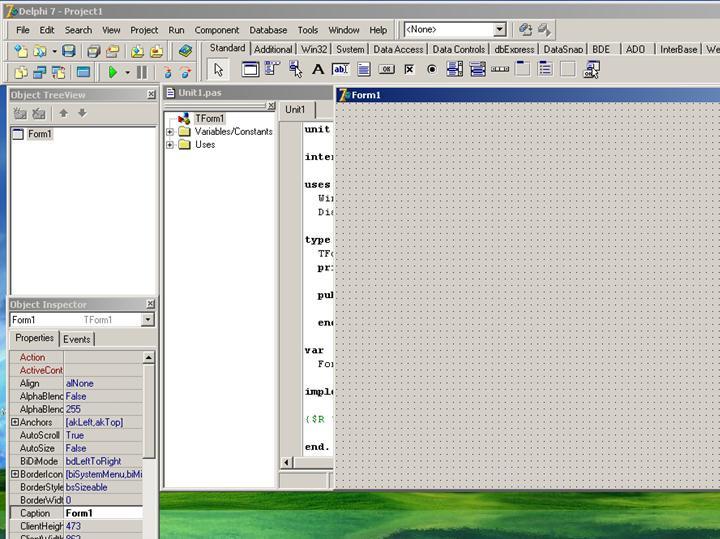Click Remove File from Project icon
This screenshot has width=720, height=539.
(156, 51)
